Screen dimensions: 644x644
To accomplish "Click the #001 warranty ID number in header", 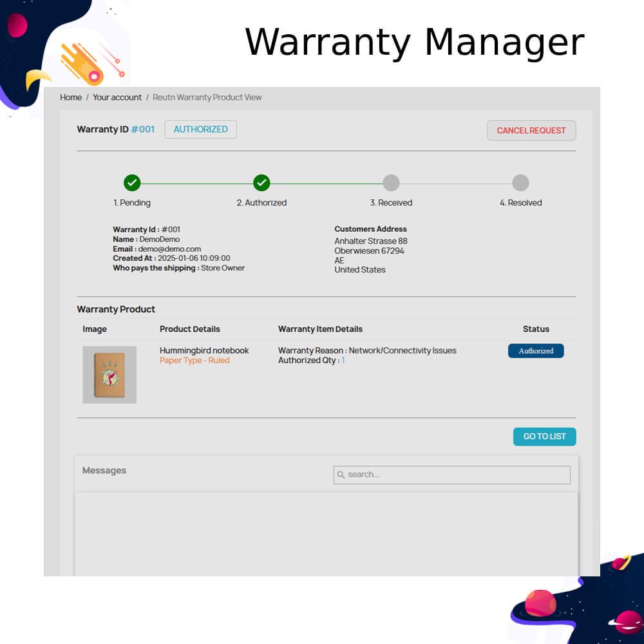I will pos(143,129).
